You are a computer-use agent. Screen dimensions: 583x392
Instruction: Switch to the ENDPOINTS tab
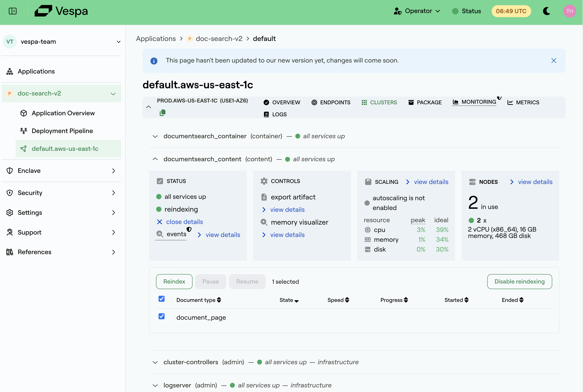pos(331,102)
